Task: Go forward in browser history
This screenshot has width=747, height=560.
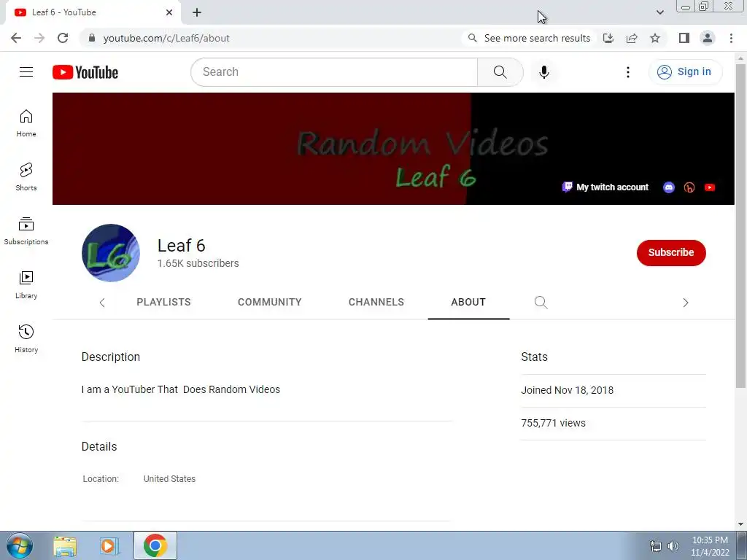Action: [x=39, y=38]
